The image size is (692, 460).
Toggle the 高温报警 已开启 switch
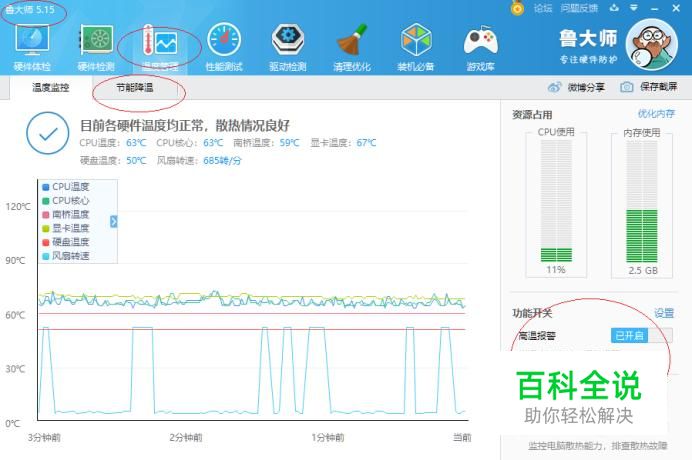pos(642,336)
